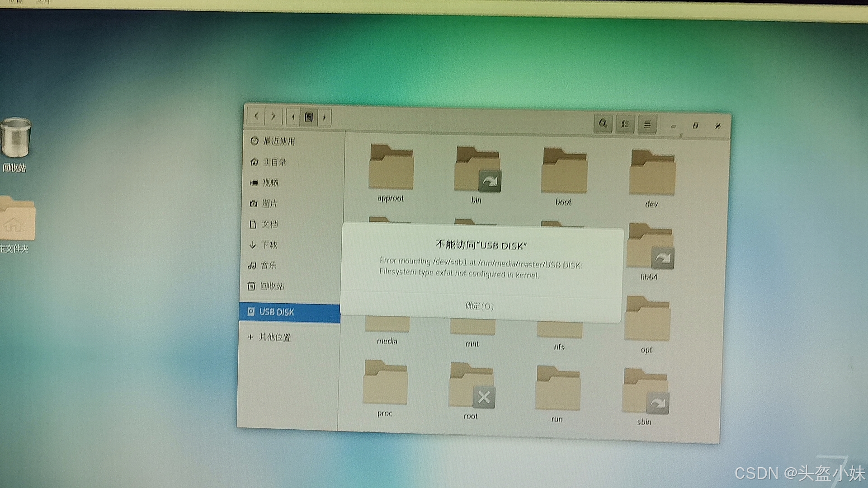
Task: Open the search icon in toolbar
Action: 603,123
